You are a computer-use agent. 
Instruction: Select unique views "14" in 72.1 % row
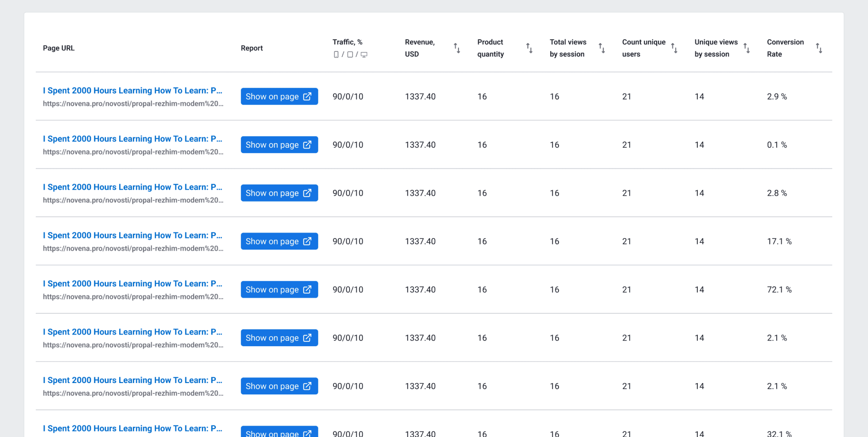click(699, 289)
